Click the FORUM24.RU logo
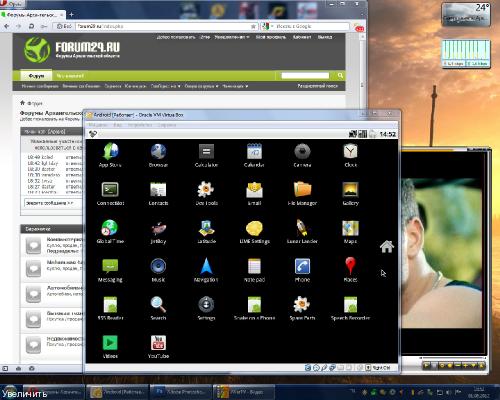This screenshot has height=400, width=500. point(72,50)
